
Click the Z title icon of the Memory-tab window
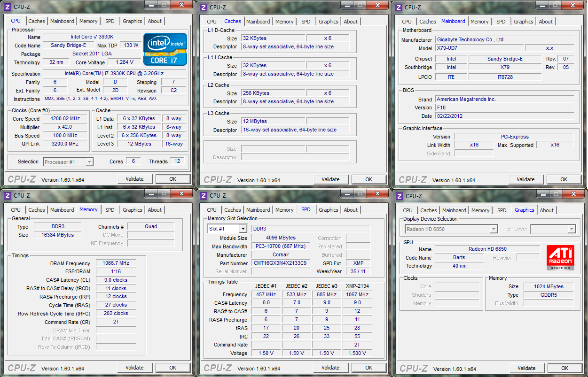7,195
